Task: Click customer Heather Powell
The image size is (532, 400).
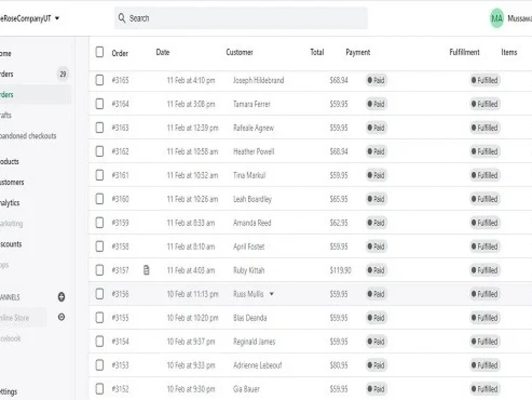Action: tap(254, 151)
